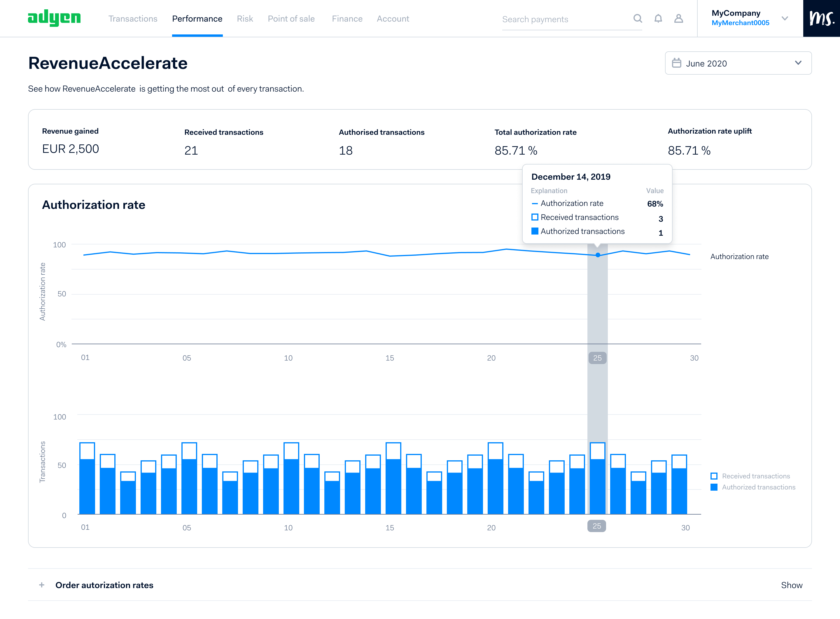Open the June 2020 date dropdown
The width and height of the screenshot is (840, 619).
tap(738, 63)
